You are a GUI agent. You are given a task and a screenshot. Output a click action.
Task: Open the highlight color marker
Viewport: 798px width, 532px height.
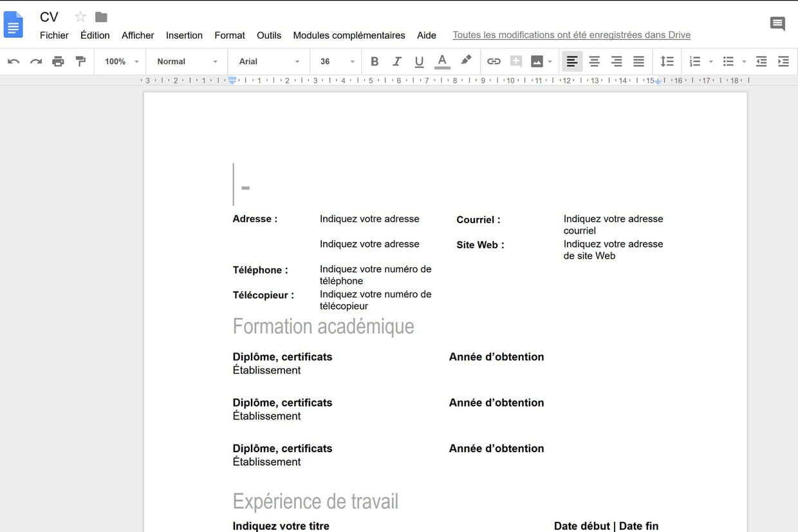[466, 60]
